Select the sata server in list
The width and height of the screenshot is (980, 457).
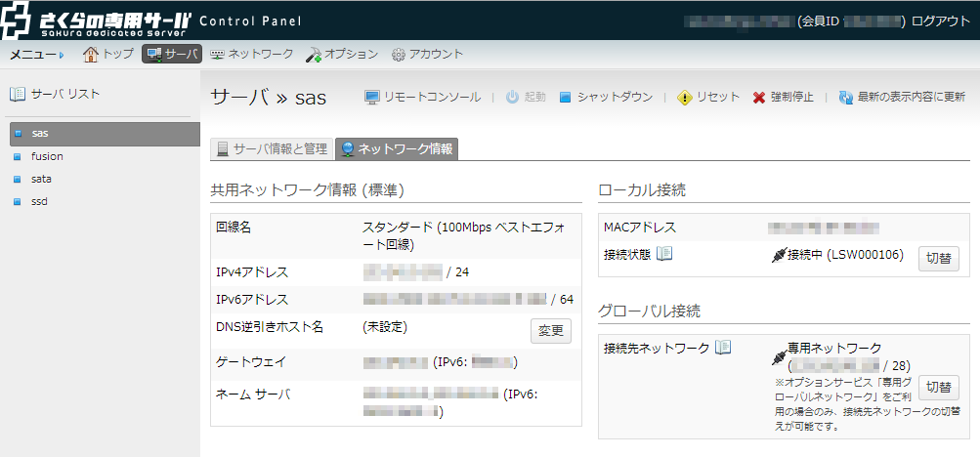click(41, 179)
